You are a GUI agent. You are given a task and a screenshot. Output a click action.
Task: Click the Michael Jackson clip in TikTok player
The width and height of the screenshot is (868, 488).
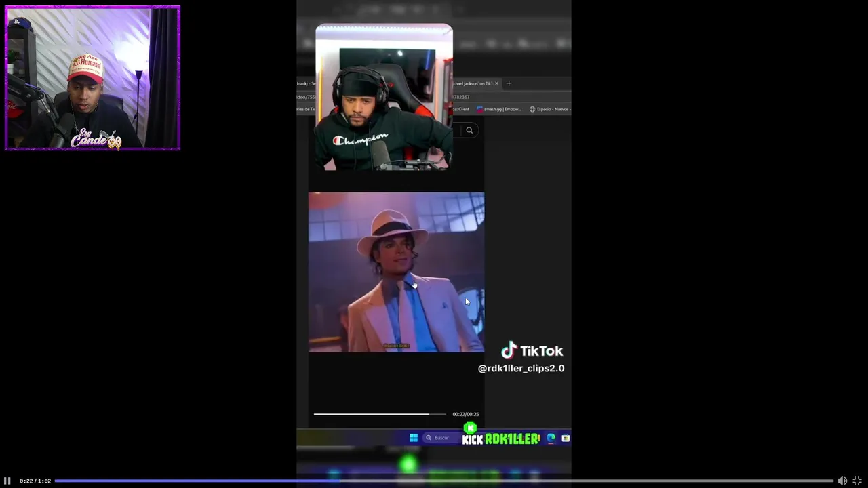pos(397,272)
